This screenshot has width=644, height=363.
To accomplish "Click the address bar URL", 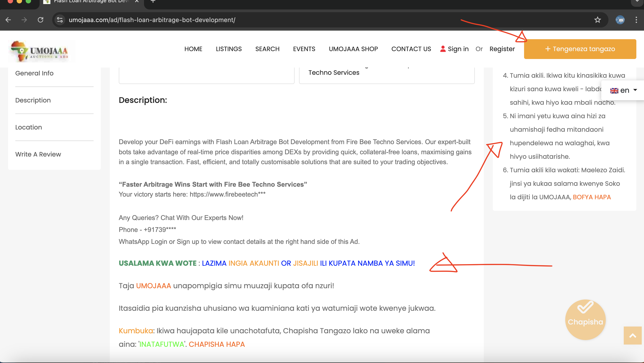I will click(152, 20).
